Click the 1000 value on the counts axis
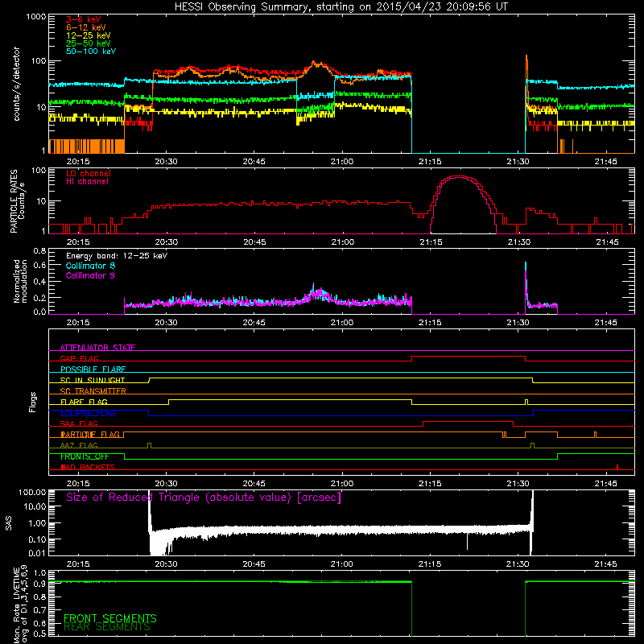 click(x=35, y=17)
